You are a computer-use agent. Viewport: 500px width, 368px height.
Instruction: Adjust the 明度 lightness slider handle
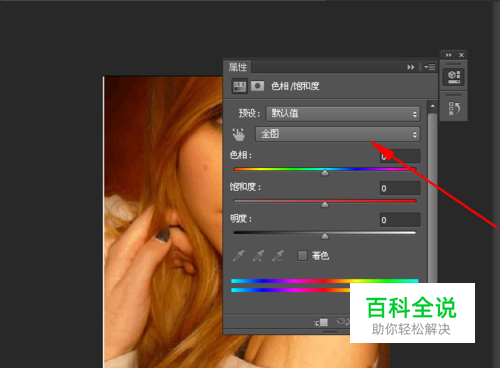[x=325, y=236]
